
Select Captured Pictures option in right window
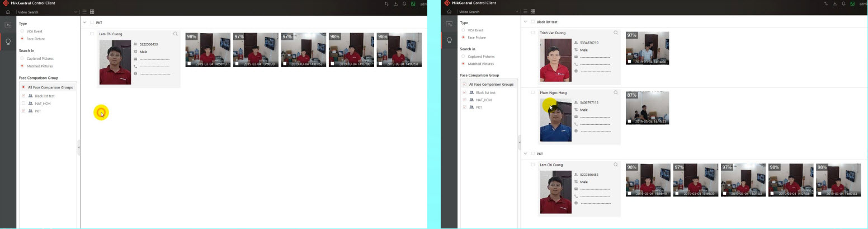[463, 57]
